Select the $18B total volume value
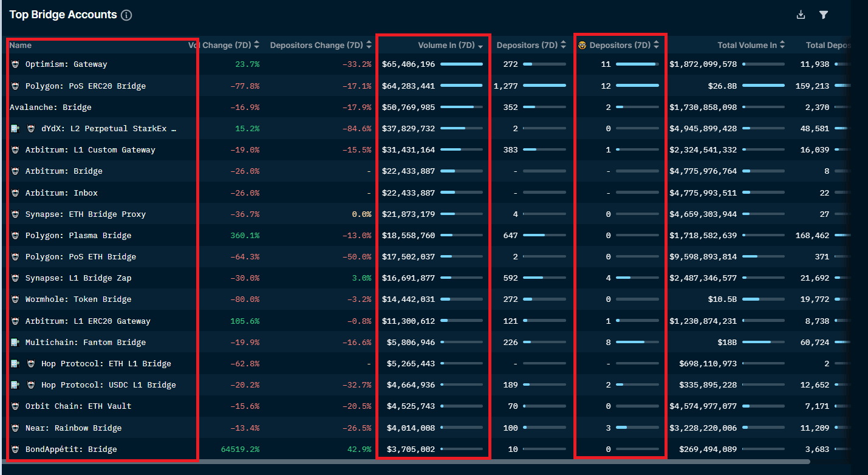 (x=727, y=343)
